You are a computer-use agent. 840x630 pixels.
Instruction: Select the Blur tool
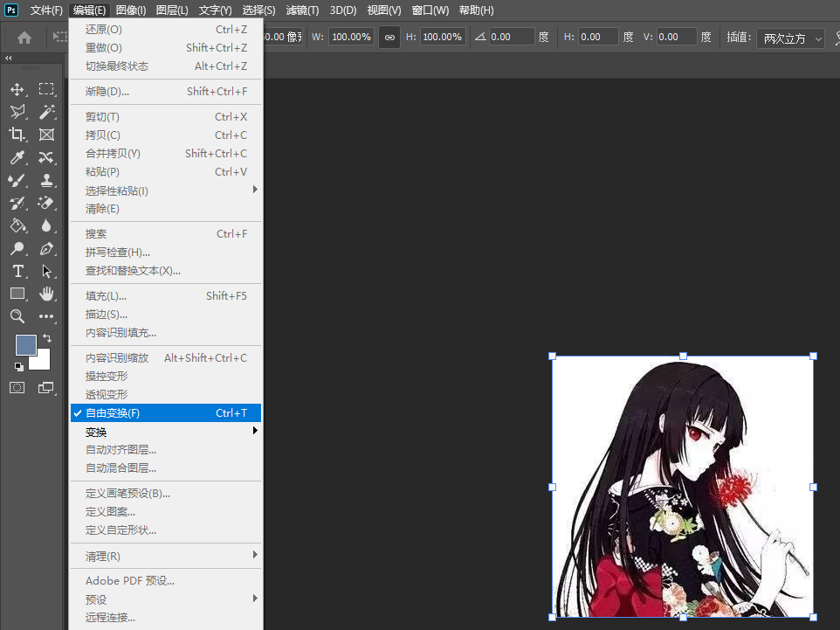click(x=46, y=225)
